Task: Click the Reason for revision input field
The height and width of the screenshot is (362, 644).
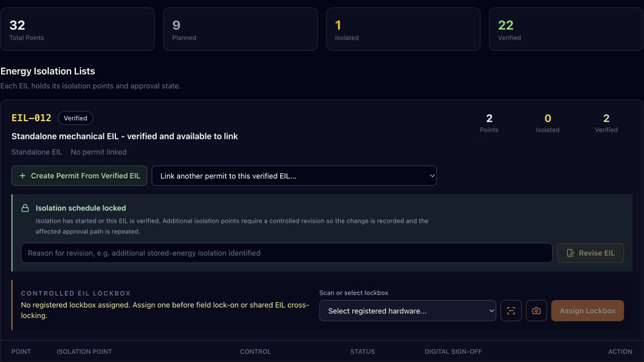Action: pyautogui.click(x=287, y=253)
